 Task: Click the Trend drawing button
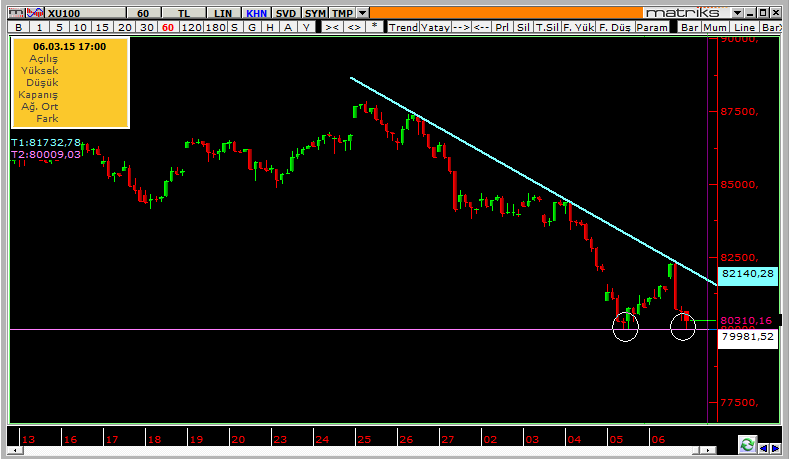coord(403,27)
